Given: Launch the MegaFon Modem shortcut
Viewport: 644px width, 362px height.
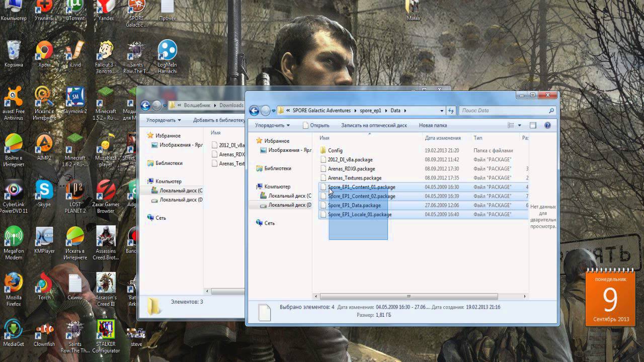Looking at the screenshot, I should 14,243.
